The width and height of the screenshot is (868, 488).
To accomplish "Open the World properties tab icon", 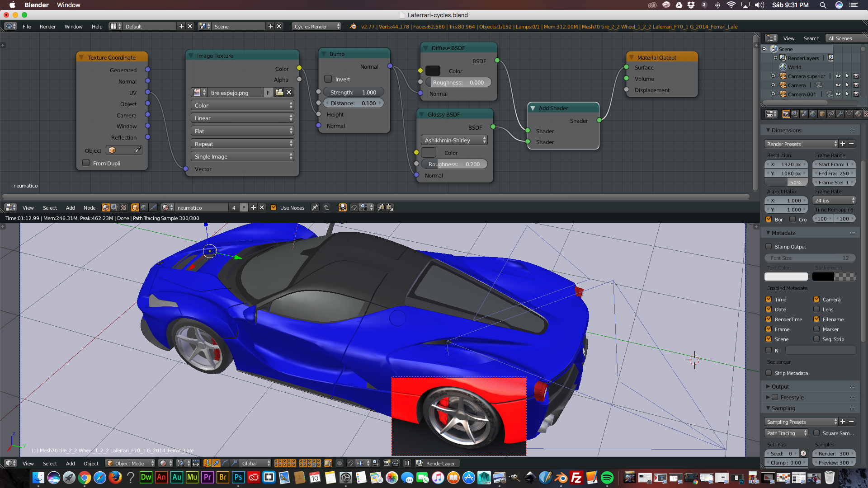I will 813,114.
